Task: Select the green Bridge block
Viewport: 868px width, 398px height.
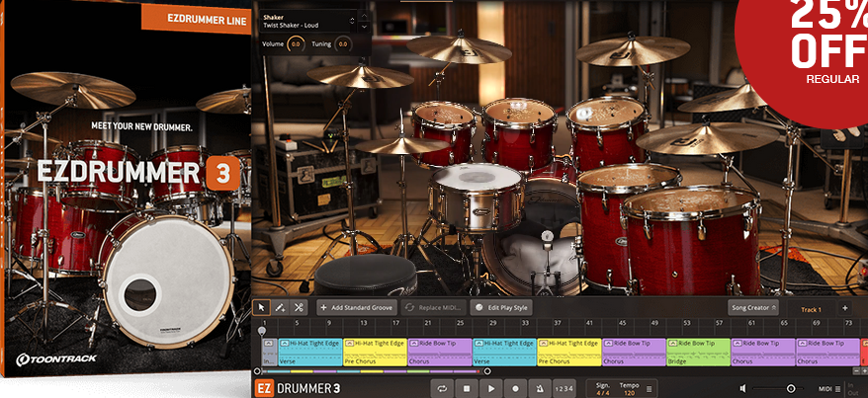Action: pos(699,353)
